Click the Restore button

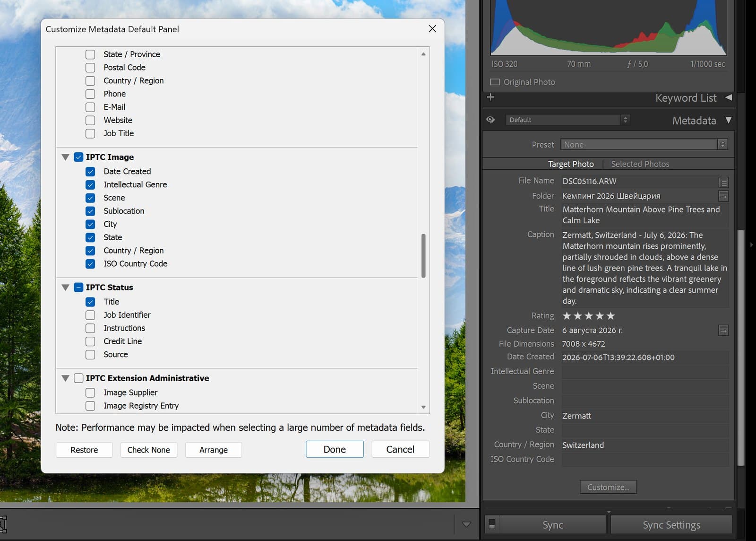point(84,450)
